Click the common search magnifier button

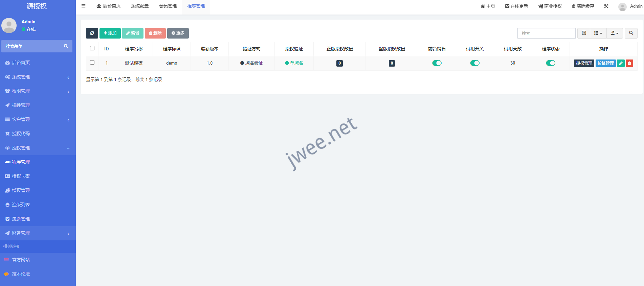(x=631, y=33)
